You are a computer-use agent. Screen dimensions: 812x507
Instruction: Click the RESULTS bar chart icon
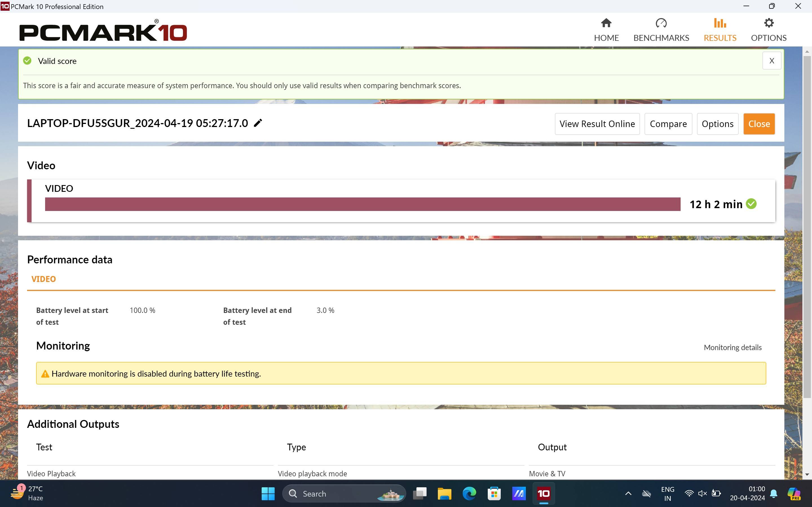coord(720,23)
